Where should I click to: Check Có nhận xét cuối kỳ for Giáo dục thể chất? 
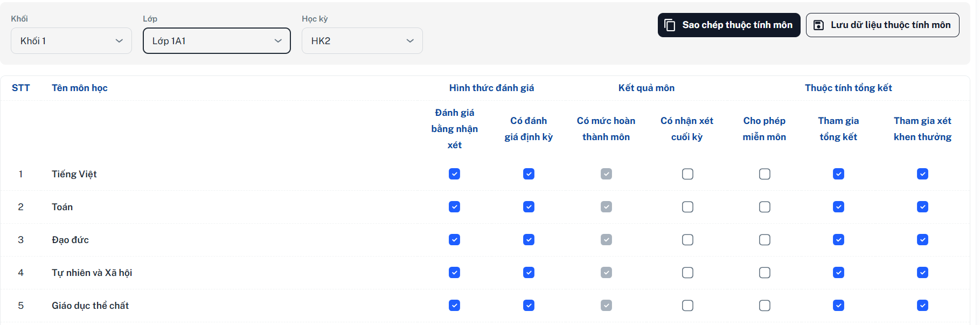click(x=687, y=306)
